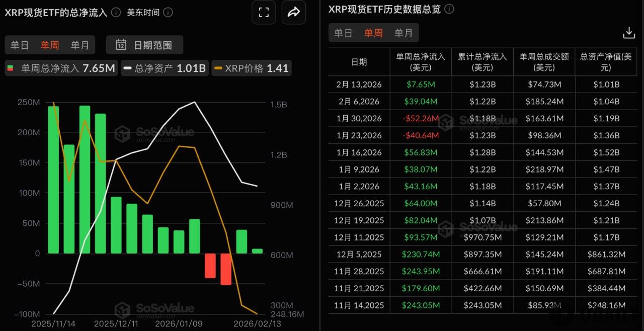This screenshot has height=331, width=644.
Task: Select 单月 tab in the data table panel
Action: tap(404, 33)
